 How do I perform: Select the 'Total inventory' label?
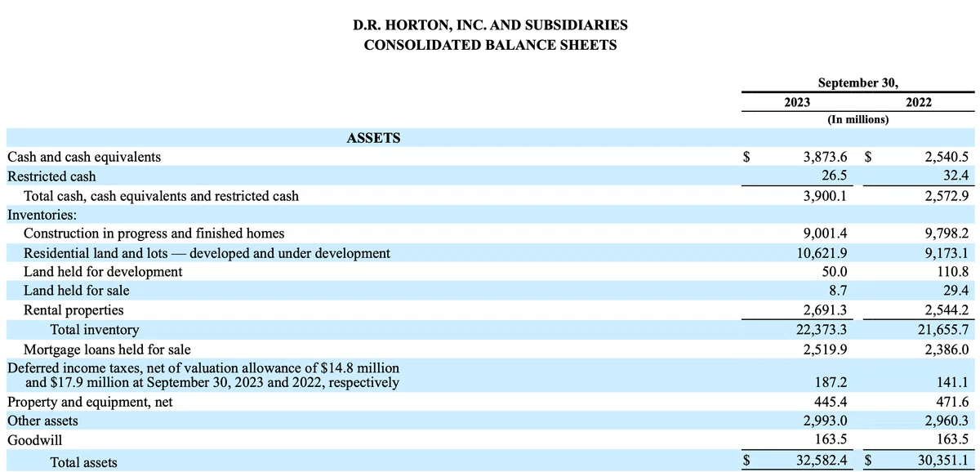[x=95, y=330]
